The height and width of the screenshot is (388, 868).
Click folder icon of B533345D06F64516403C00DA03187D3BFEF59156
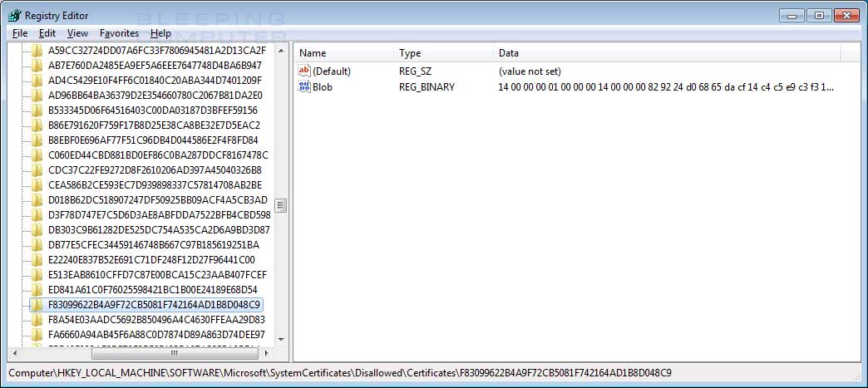click(37, 111)
